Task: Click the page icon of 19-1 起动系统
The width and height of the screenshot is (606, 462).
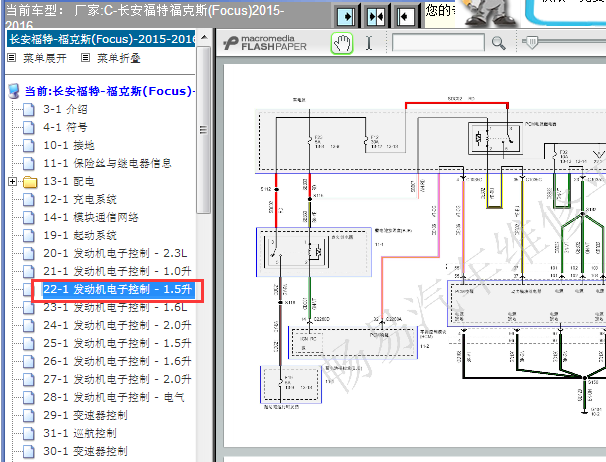Action: point(29,235)
